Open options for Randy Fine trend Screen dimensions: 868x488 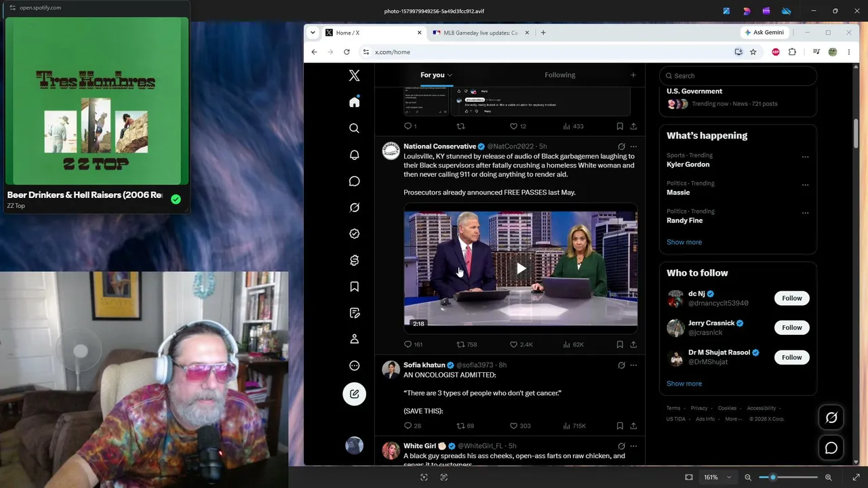805,213
